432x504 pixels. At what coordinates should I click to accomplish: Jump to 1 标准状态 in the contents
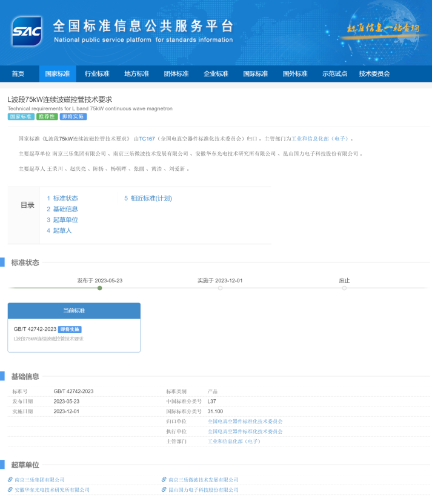(x=62, y=198)
